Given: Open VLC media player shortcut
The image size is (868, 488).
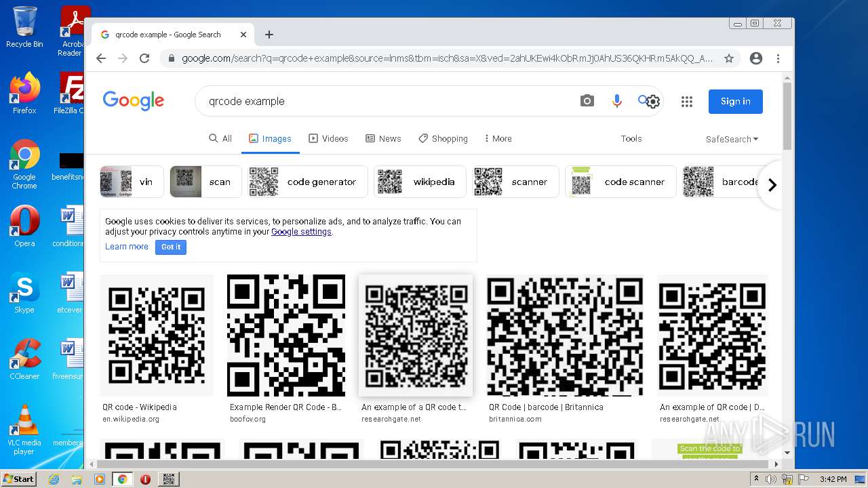Looking at the screenshot, I should click(x=24, y=430).
